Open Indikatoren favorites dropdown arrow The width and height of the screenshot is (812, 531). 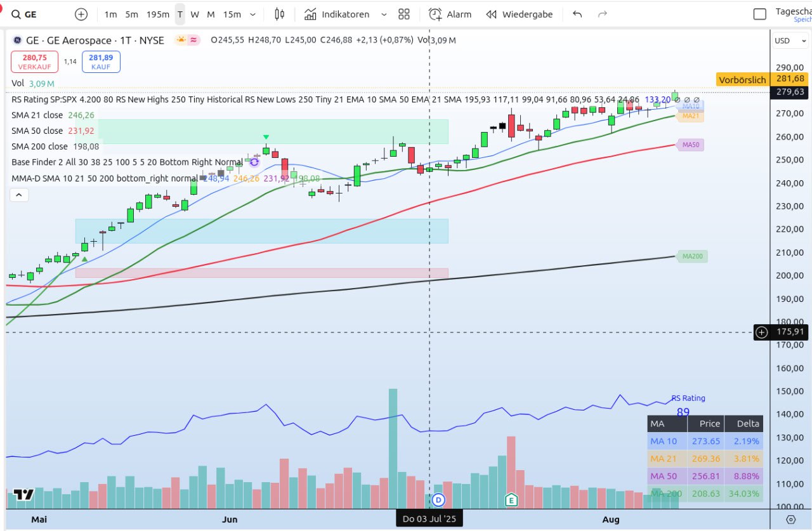(x=383, y=14)
